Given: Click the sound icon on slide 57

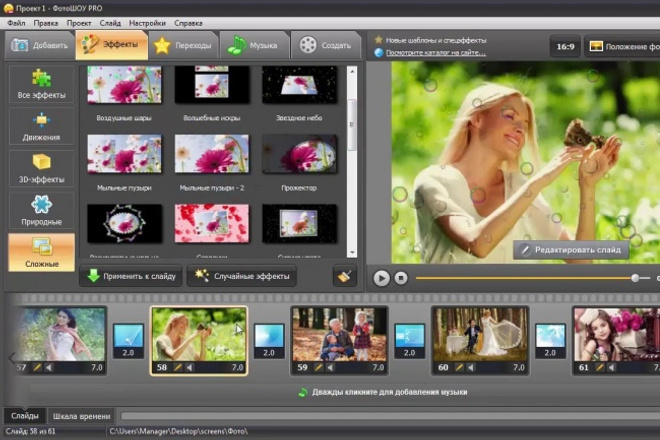Looking at the screenshot, I should (x=49, y=368).
